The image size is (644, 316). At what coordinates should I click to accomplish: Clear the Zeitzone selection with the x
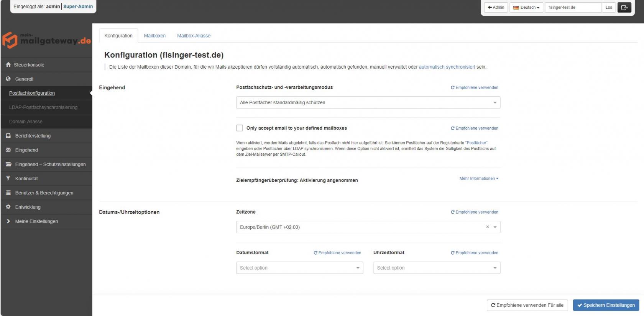coord(488,227)
